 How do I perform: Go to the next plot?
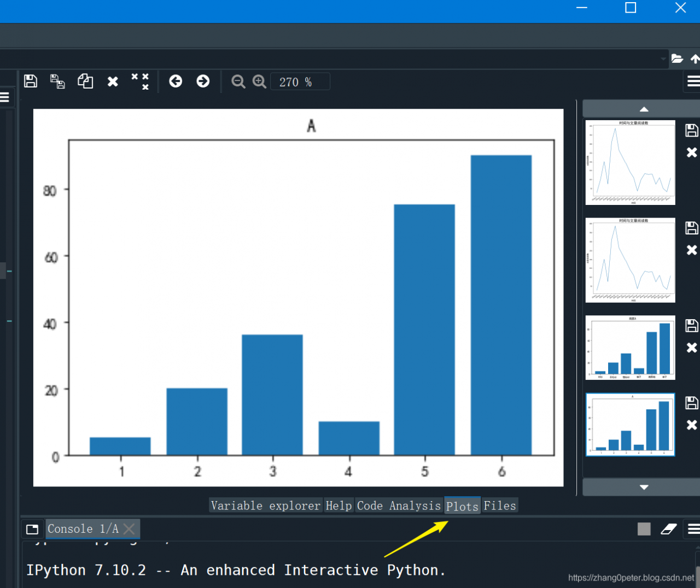pos(203,81)
